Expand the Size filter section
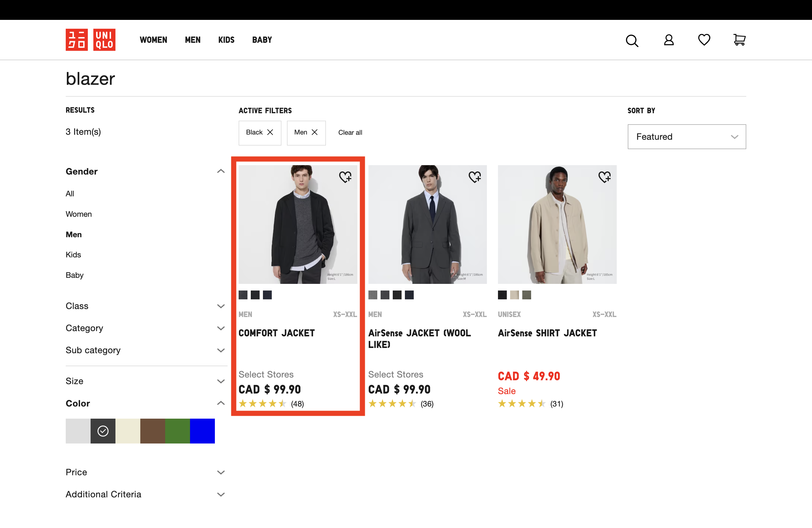 click(x=145, y=381)
